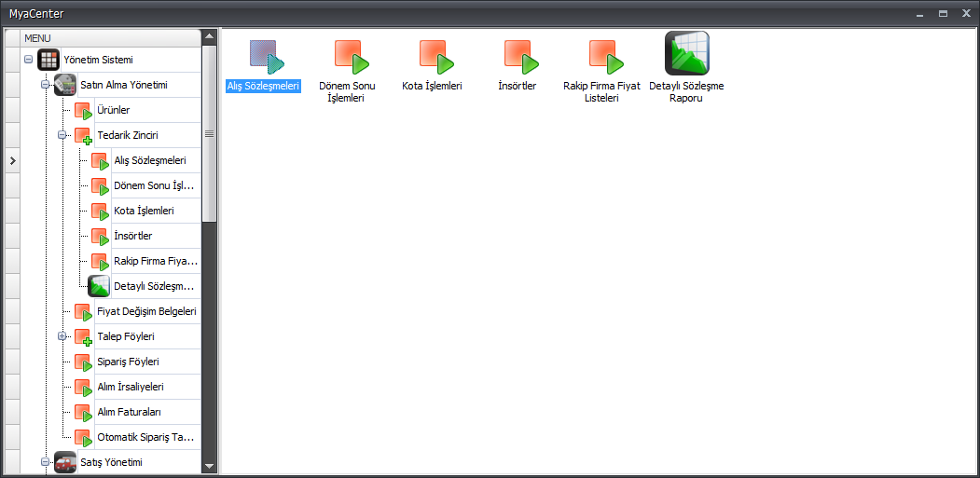This screenshot has height=478, width=980.
Task: Collapse the Yönetim Sistemi tree node
Action: [28, 60]
